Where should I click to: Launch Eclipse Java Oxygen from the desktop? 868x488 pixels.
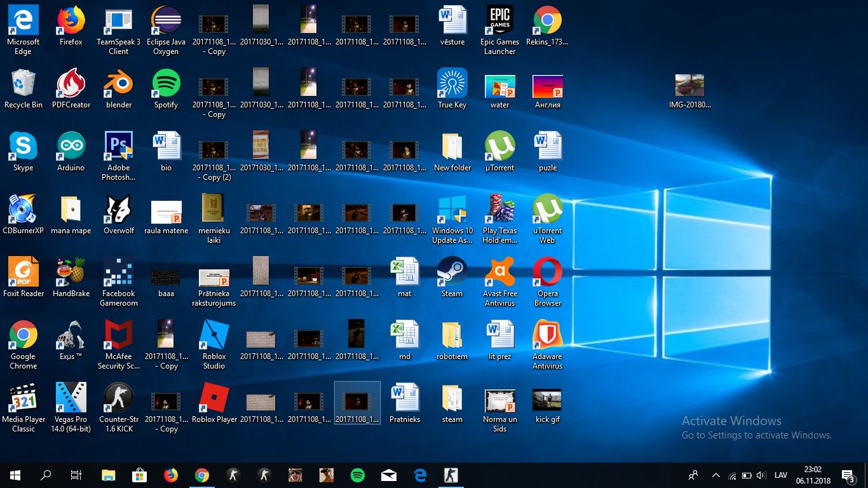click(x=166, y=30)
